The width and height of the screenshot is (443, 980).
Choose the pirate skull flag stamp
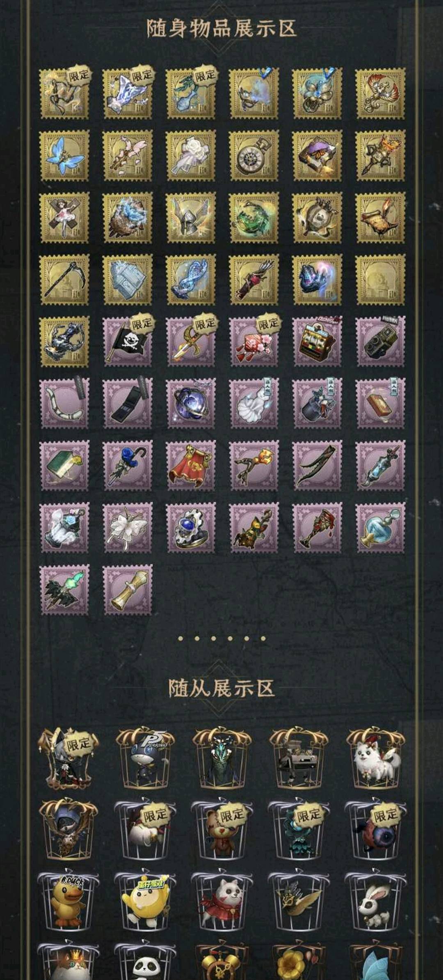(x=128, y=342)
